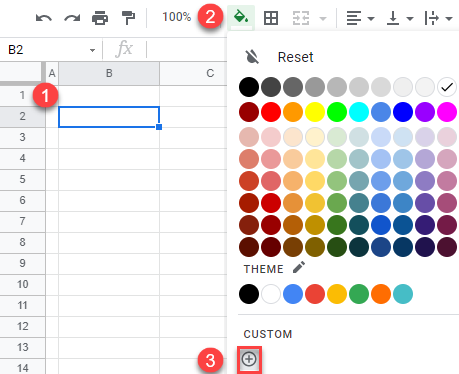Edit theme colors with pencil icon
Image resolution: width=459 pixels, height=374 pixels.
click(x=299, y=267)
